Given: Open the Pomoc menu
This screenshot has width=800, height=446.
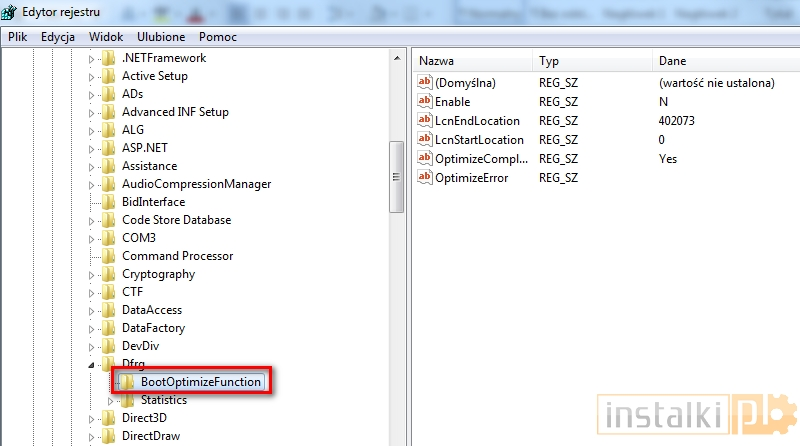Looking at the screenshot, I should point(218,37).
